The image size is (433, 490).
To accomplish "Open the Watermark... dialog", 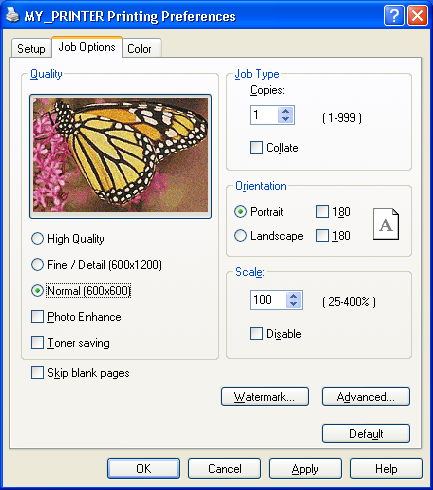I will 265,397.
